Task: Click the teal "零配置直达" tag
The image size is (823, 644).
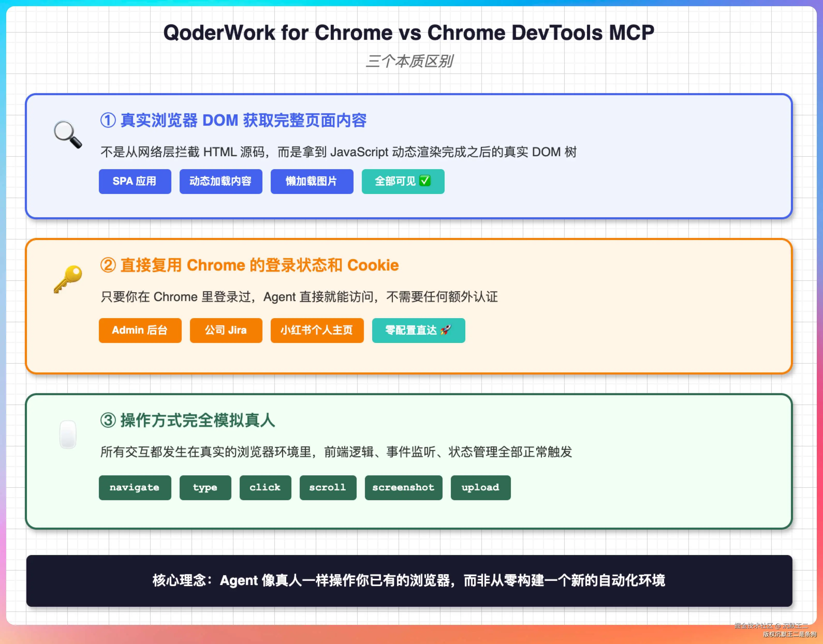Action: coord(418,330)
